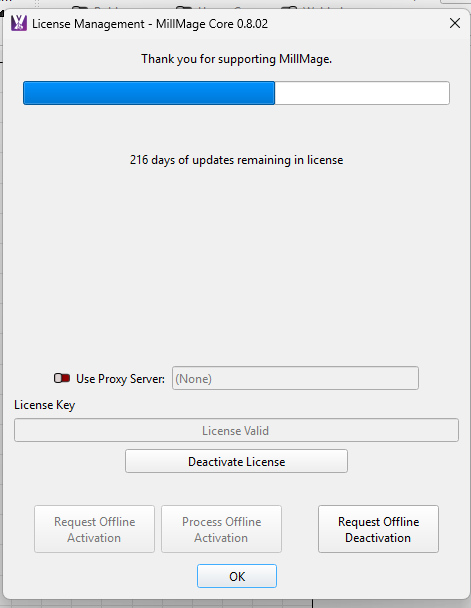Screen dimensions: 471x608
Task: Click the Deactivate License button
Action: tap(236, 461)
